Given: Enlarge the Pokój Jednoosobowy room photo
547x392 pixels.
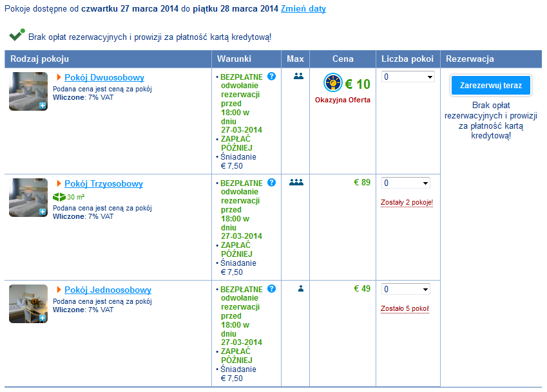Looking at the screenshot, I should point(28,304).
